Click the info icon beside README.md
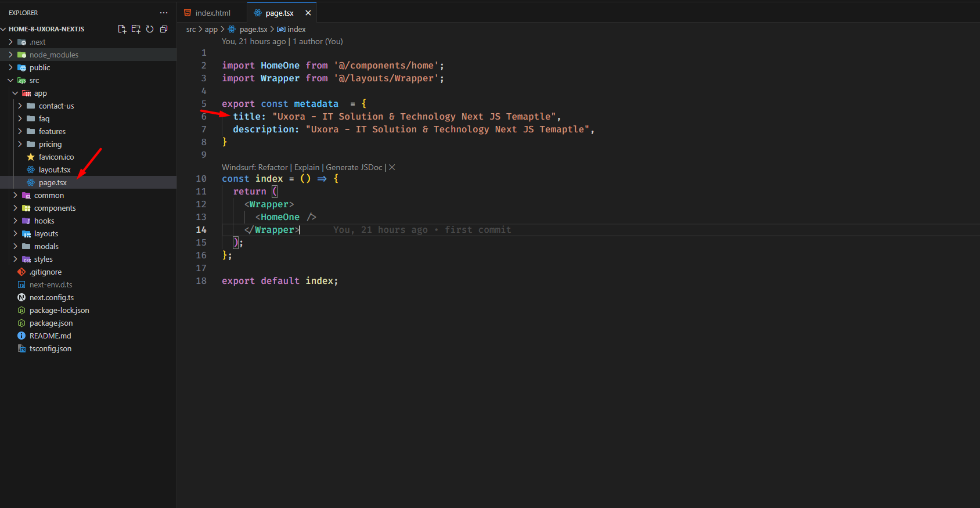The width and height of the screenshot is (980, 508). 21,336
